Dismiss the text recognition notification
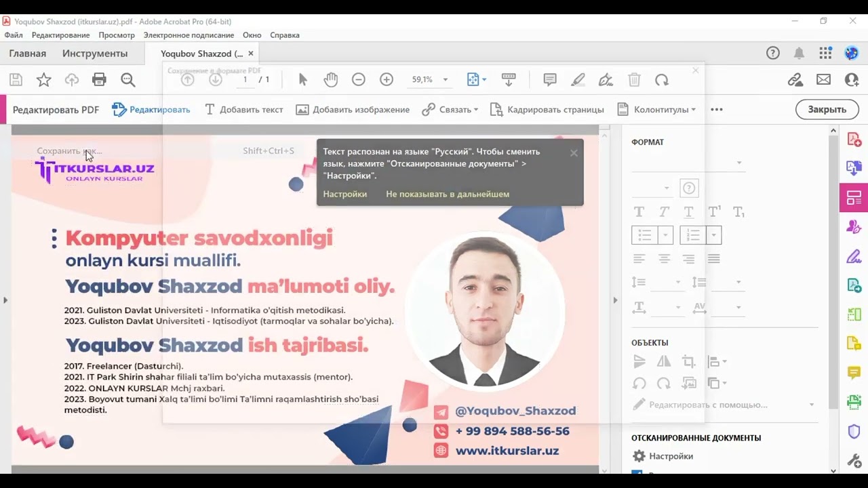868x488 pixels. pyautogui.click(x=574, y=152)
